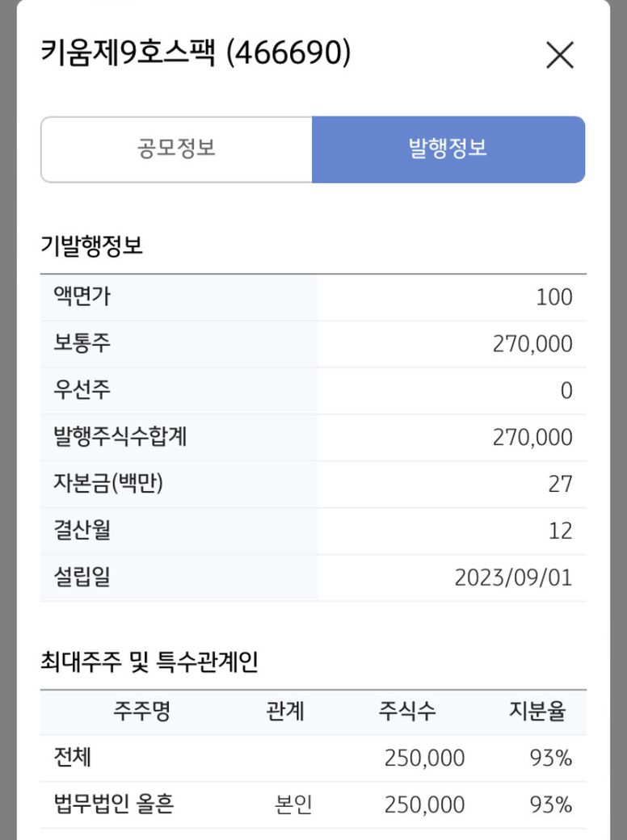Select the 설립일 row label
627x840 pixels.
point(82,577)
